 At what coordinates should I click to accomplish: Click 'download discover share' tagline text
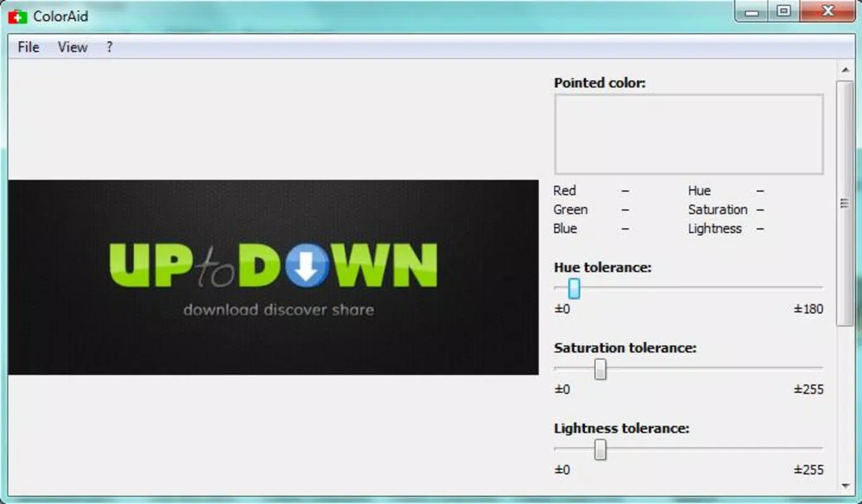[x=278, y=309]
